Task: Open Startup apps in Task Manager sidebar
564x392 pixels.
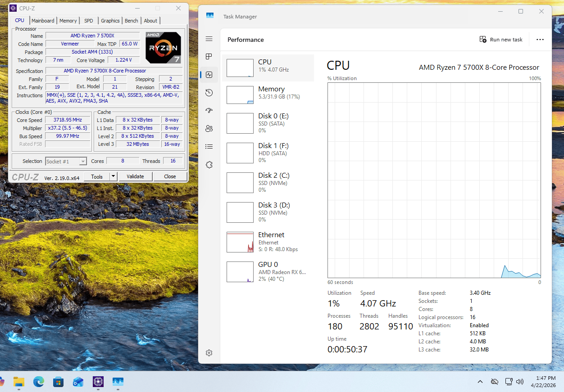Action: (209, 111)
